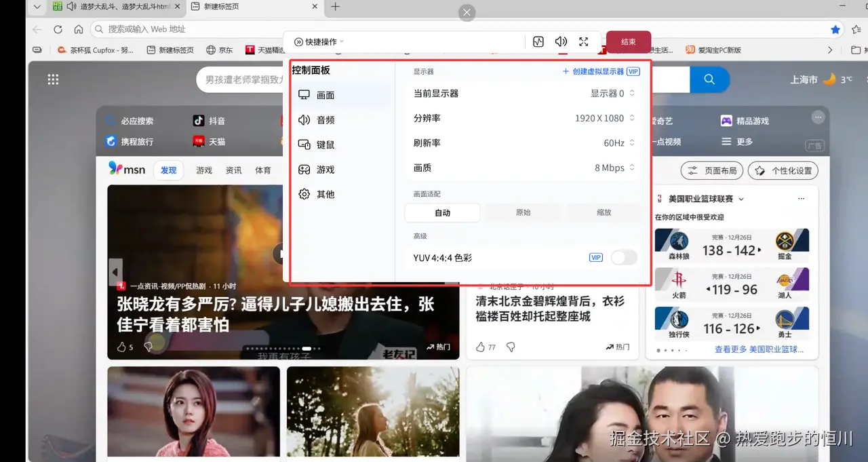Mute audio via the speaker icon

pyautogui.click(x=561, y=41)
